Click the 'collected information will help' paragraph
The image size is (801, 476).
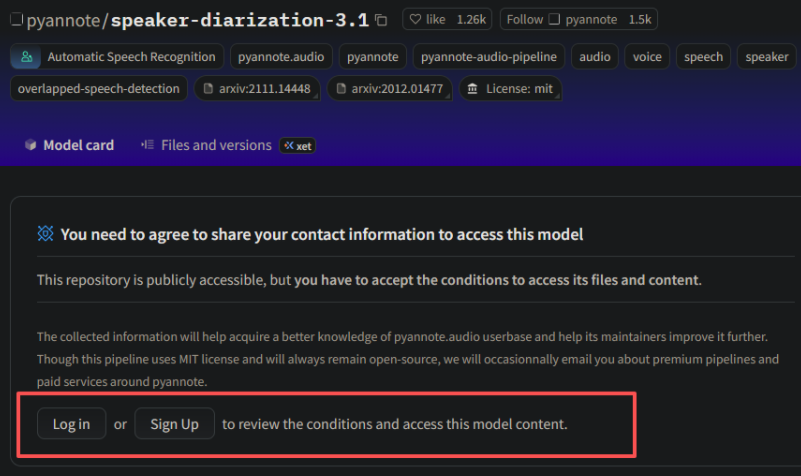tap(408, 359)
